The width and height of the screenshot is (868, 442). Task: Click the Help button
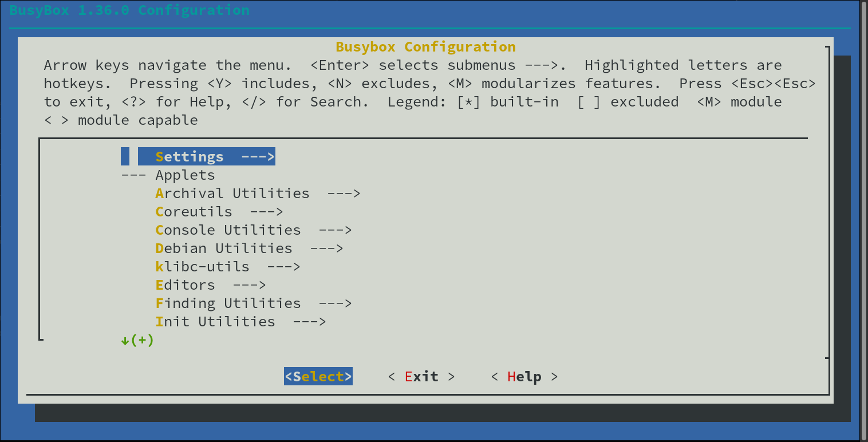pos(524,376)
